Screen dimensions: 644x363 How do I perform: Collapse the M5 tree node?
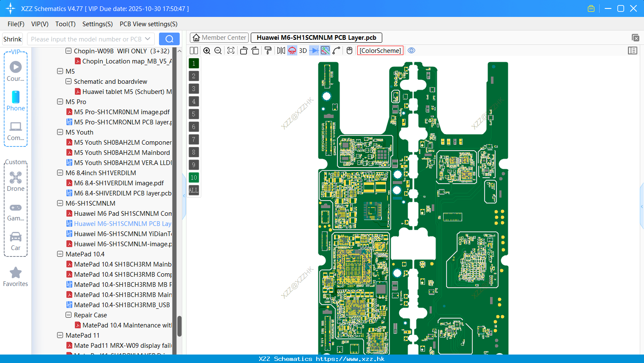(60, 71)
